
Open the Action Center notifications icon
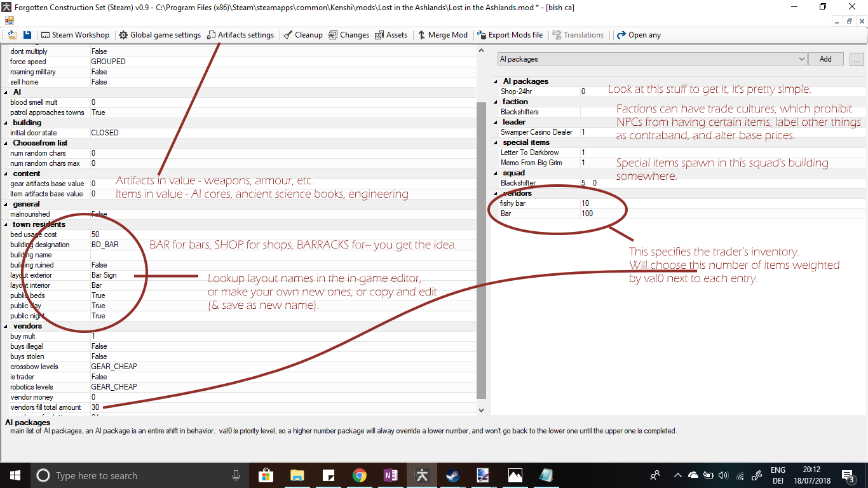(x=848, y=475)
